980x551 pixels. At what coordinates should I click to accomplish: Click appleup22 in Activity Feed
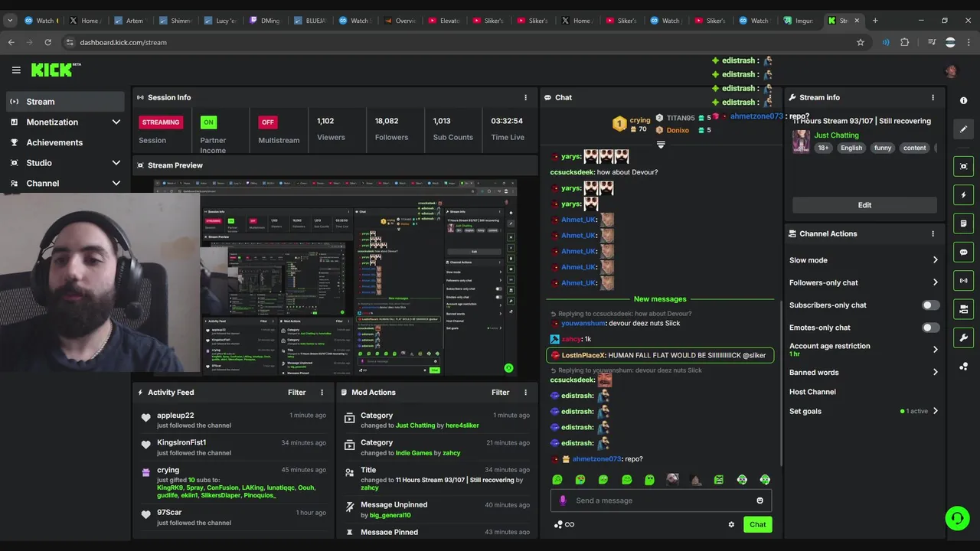[175, 416]
